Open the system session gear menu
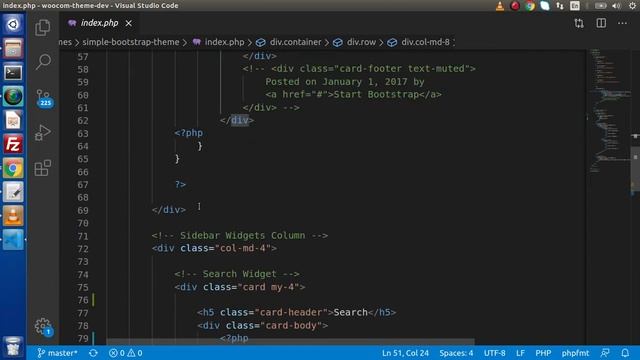The width and height of the screenshot is (640, 360). (x=632, y=6)
